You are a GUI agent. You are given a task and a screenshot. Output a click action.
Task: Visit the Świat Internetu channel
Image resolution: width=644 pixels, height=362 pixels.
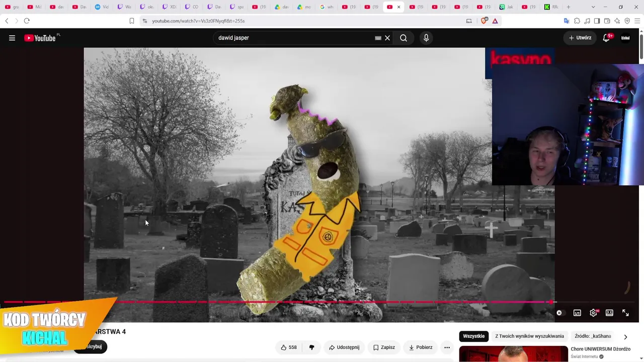(584, 356)
